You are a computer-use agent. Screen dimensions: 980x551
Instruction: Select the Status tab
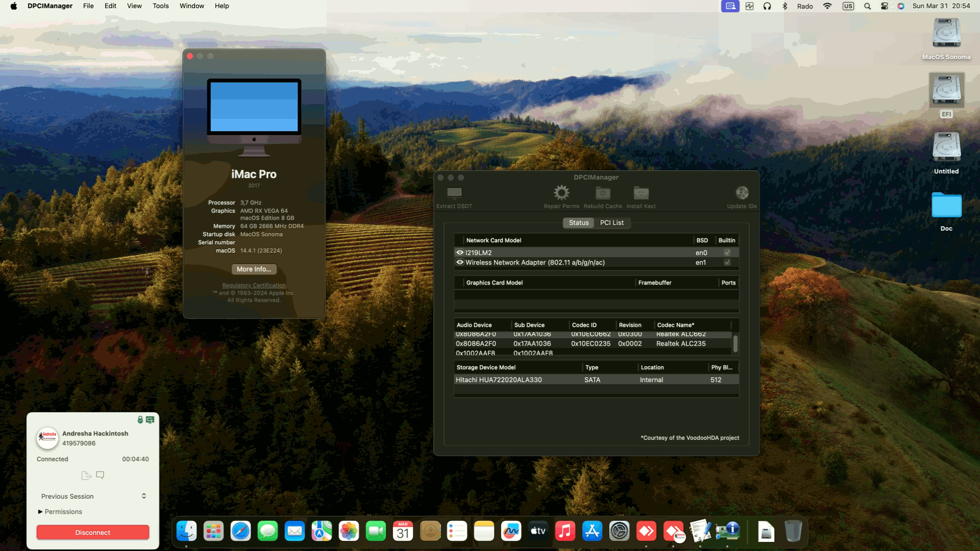(x=579, y=223)
